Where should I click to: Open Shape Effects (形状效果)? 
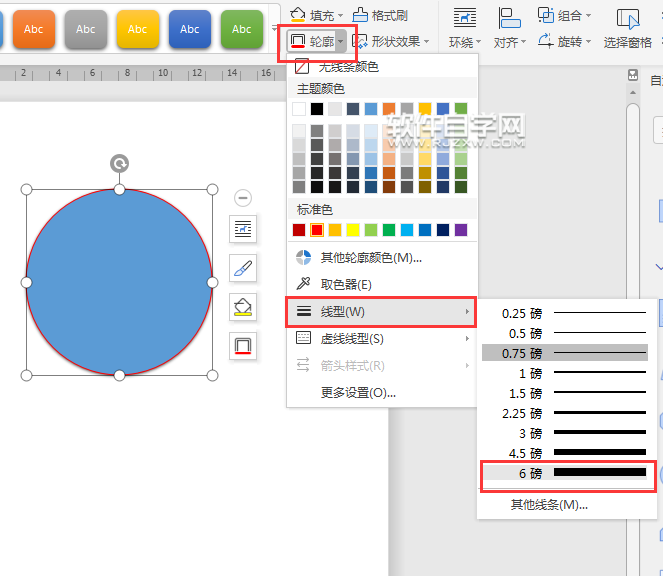pos(391,41)
